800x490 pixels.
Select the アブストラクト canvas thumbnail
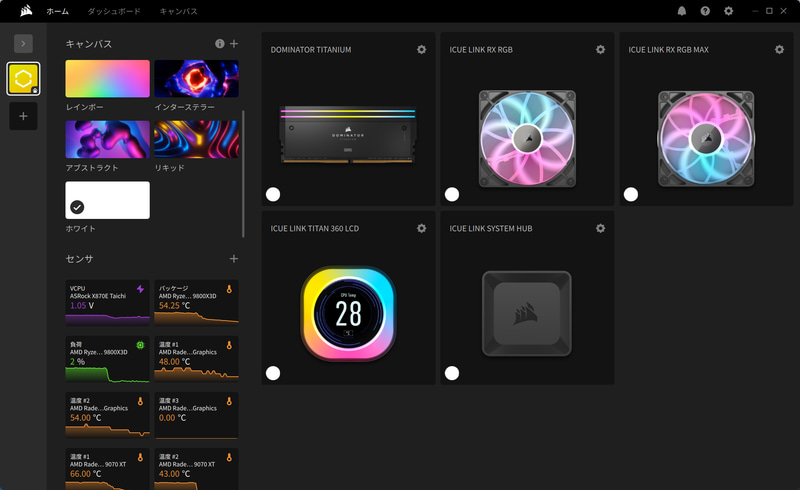(108, 139)
